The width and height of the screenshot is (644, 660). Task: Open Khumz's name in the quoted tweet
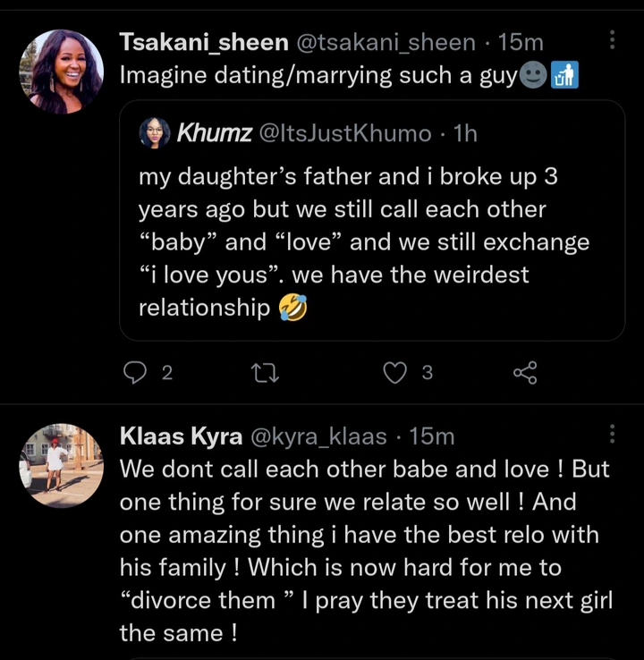coord(214,133)
